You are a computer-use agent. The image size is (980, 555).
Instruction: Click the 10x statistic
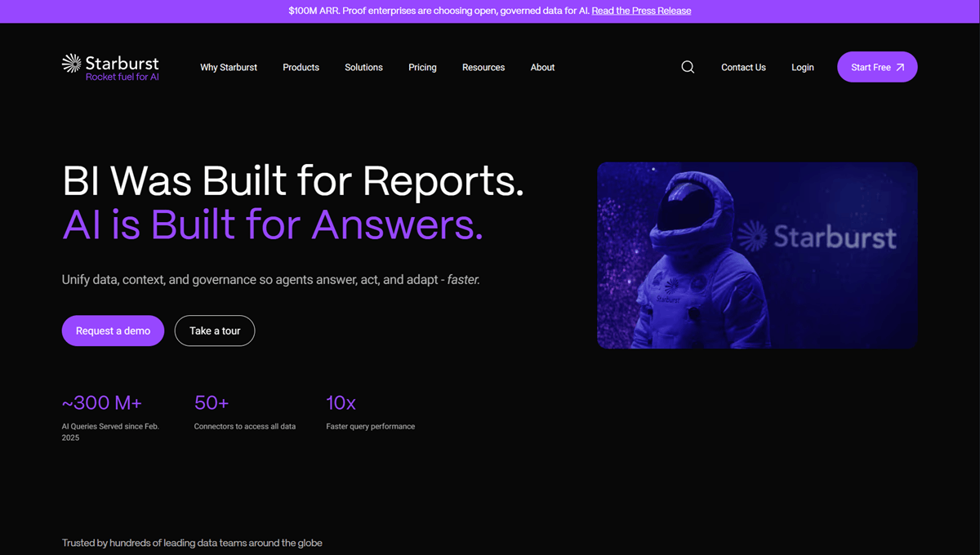coord(341,402)
